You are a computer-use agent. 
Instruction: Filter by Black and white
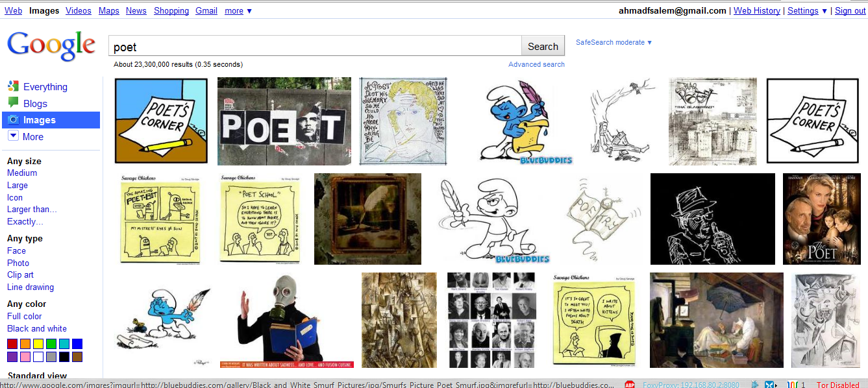click(37, 328)
